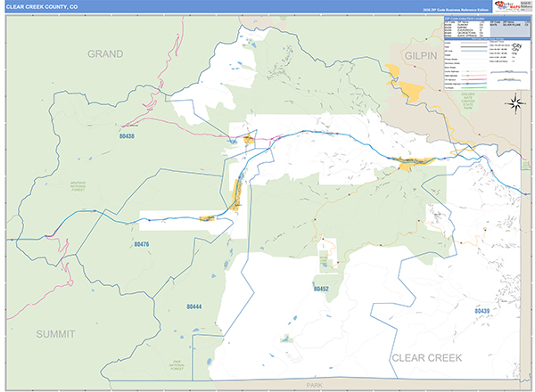Click ZIP code label 80444

pos(193,306)
